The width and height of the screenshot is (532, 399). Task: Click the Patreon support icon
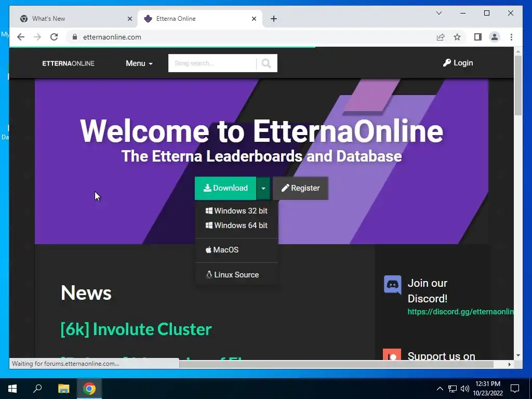tap(392, 354)
